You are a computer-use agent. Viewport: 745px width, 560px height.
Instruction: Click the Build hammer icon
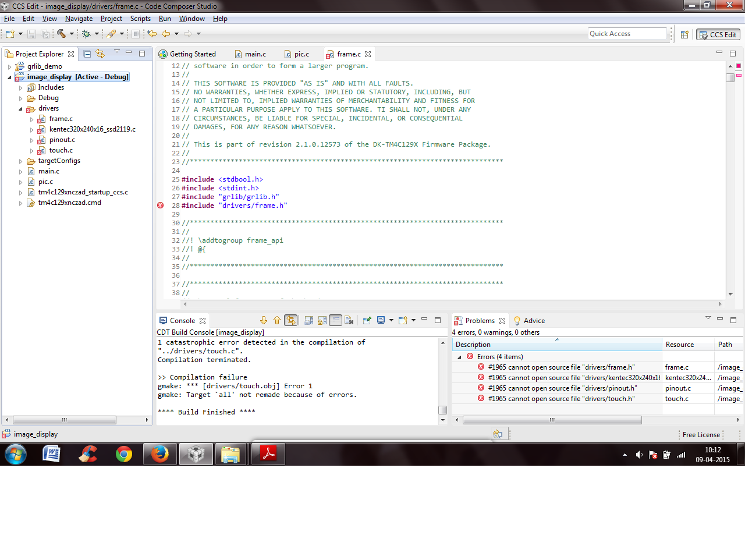pos(61,34)
